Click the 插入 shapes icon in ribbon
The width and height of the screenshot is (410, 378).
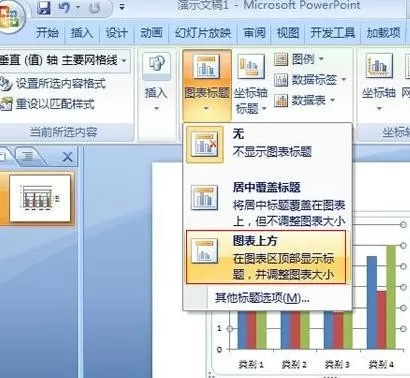(x=156, y=64)
